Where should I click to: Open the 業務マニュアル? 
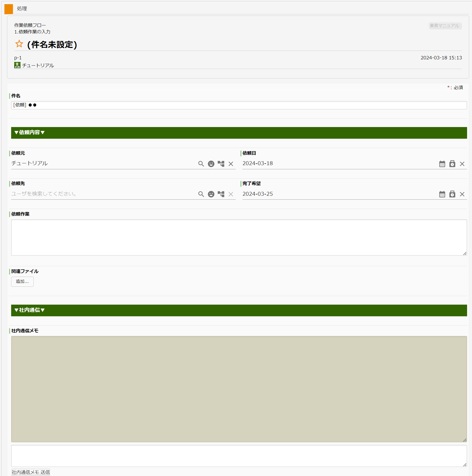tap(445, 26)
